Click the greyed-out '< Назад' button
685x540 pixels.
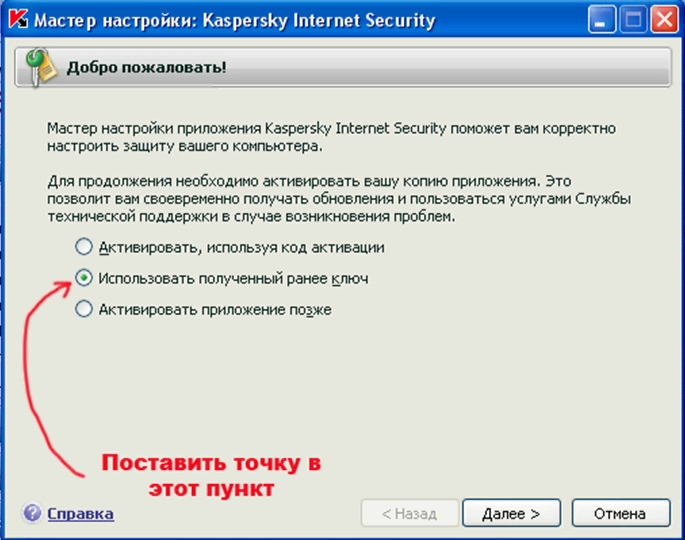point(409,514)
